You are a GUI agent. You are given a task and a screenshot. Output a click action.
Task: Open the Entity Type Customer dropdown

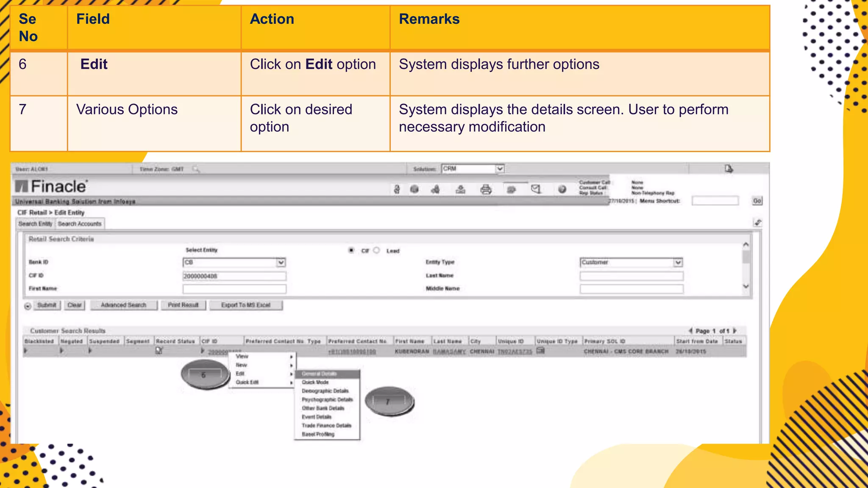(x=678, y=263)
